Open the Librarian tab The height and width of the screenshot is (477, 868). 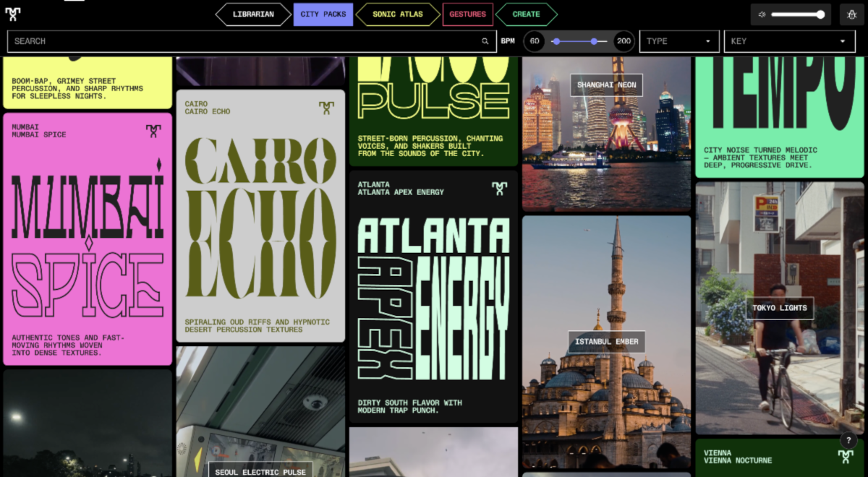[x=253, y=14]
